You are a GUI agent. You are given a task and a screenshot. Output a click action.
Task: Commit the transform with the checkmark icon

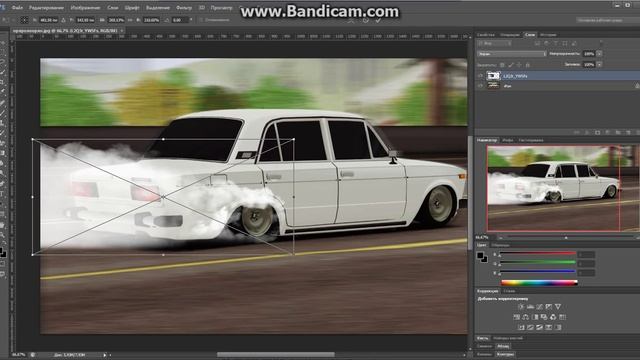tap(378, 20)
